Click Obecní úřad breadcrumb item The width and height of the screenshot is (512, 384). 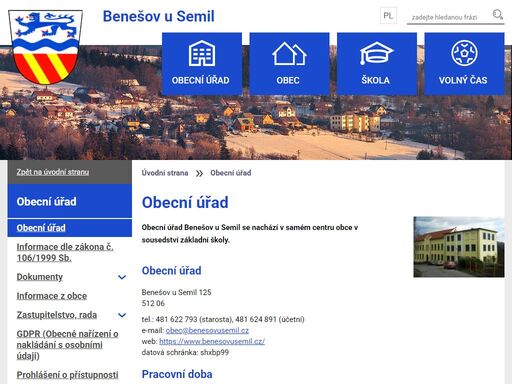(x=231, y=173)
